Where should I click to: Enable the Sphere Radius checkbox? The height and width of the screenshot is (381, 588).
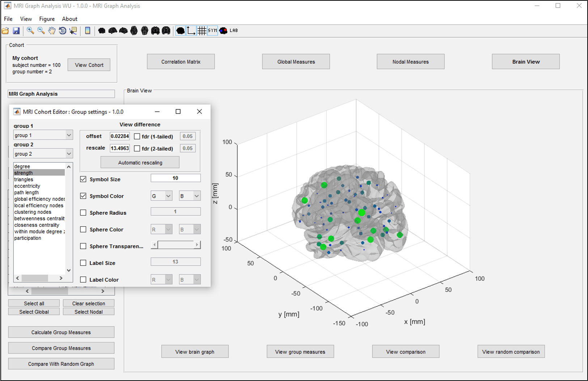click(83, 213)
